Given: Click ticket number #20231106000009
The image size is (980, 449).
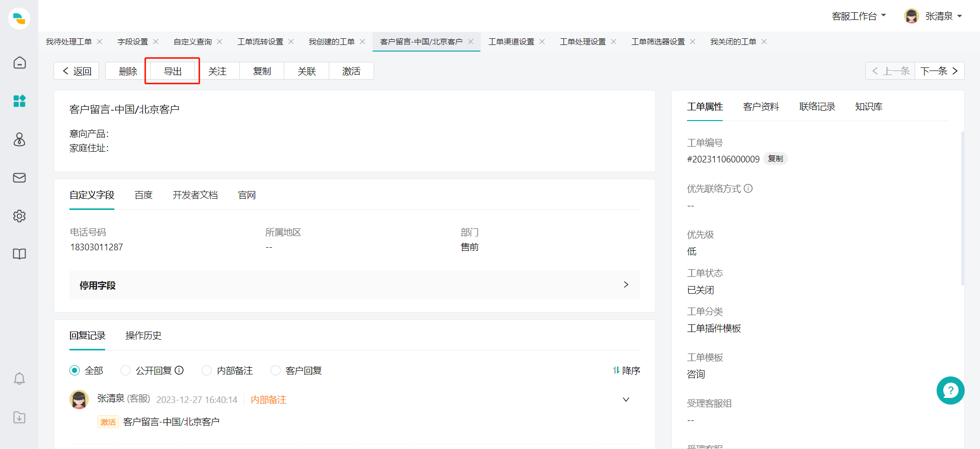Looking at the screenshot, I should coord(723,159).
